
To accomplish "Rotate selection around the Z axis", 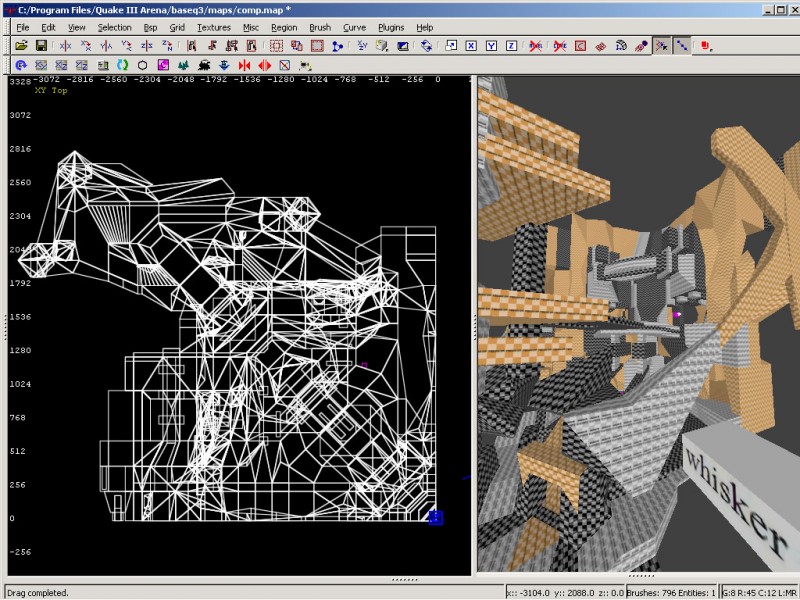I will tap(167, 46).
